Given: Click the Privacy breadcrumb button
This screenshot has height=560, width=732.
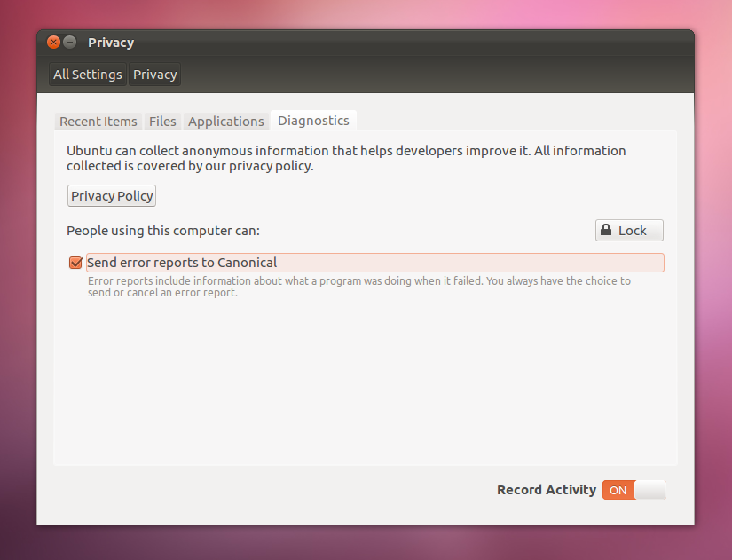Looking at the screenshot, I should point(154,75).
